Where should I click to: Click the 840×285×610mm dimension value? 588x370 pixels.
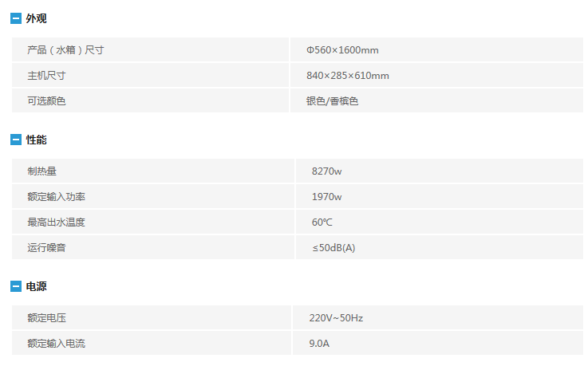tap(347, 76)
